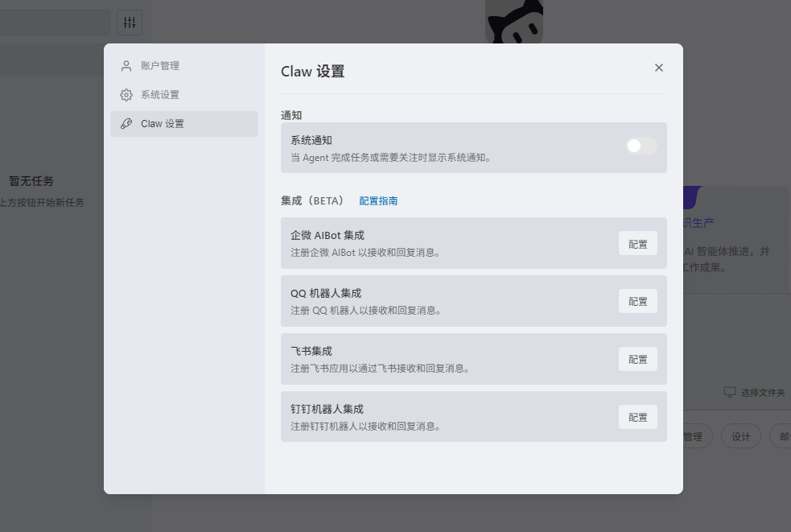Viewport: 791px width, 532px height.
Task: Focus the search field at top left
Action: [x=53, y=23]
